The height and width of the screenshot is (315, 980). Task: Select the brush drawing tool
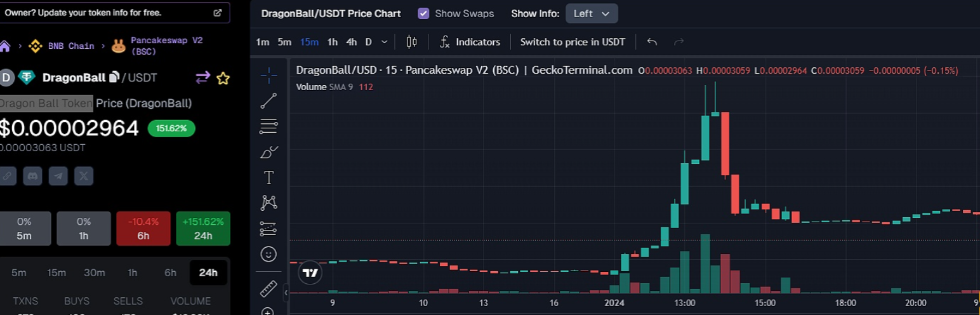point(268,152)
